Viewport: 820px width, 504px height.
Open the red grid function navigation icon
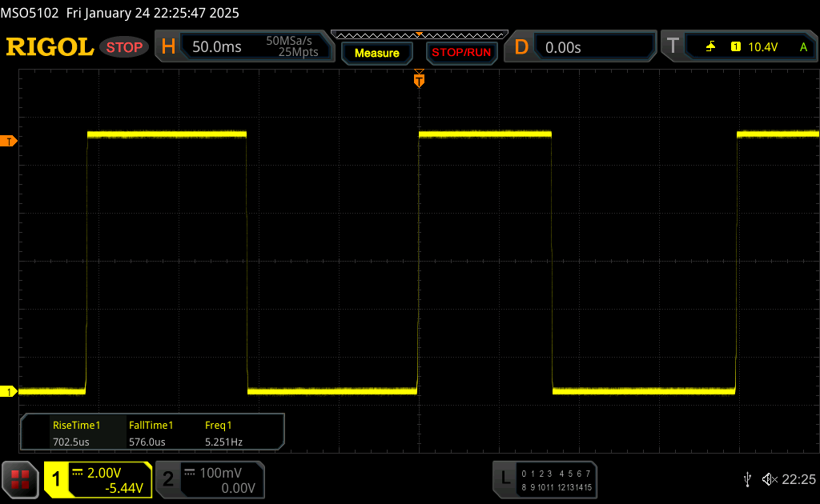pyautogui.click(x=20, y=479)
